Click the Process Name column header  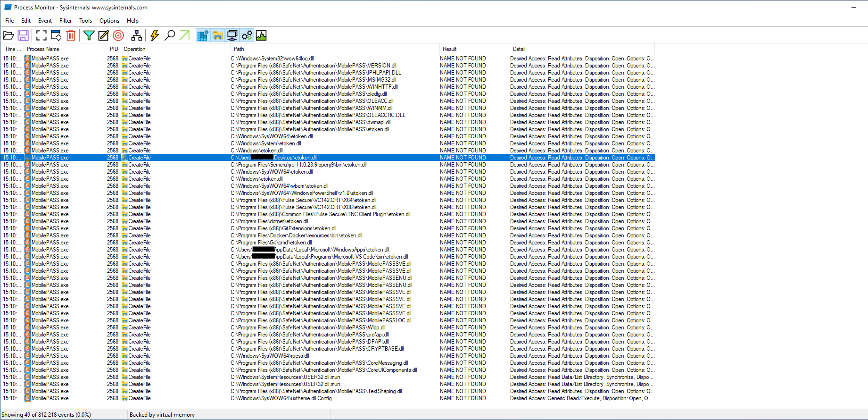(63, 49)
